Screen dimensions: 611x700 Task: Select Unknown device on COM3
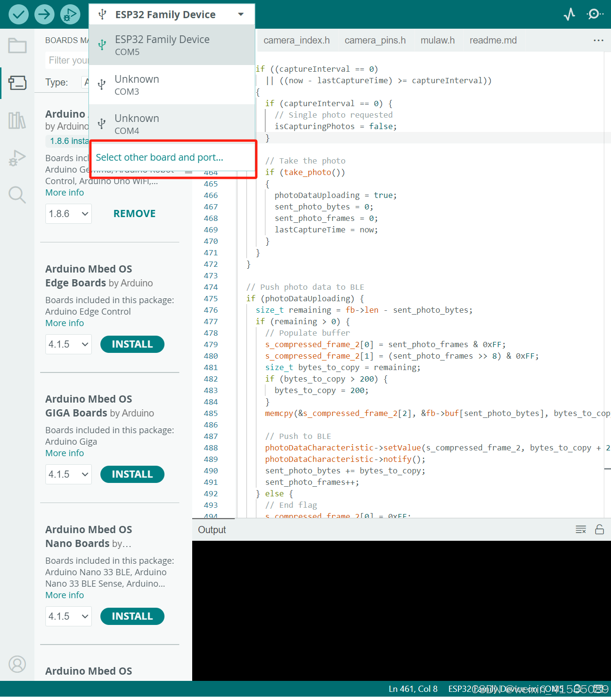(172, 85)
